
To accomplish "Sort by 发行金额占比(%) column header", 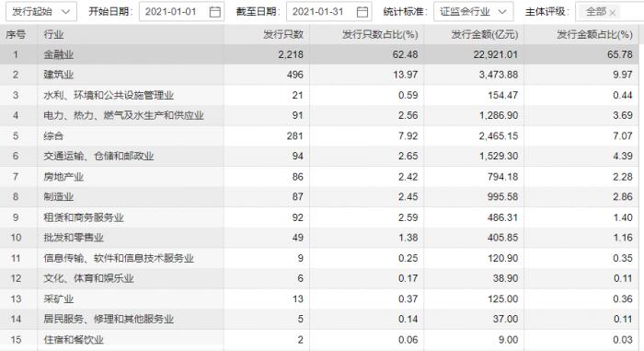I will [x=594, y=35].
